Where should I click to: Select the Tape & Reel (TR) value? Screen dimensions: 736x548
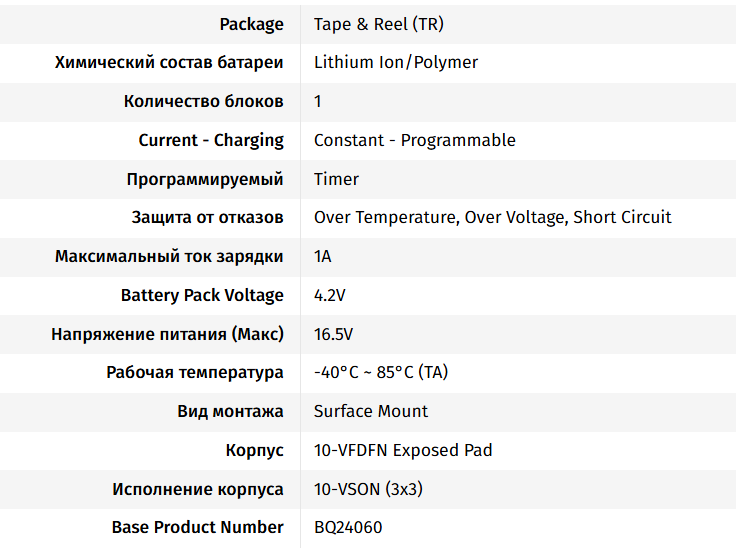click(378, 24)
